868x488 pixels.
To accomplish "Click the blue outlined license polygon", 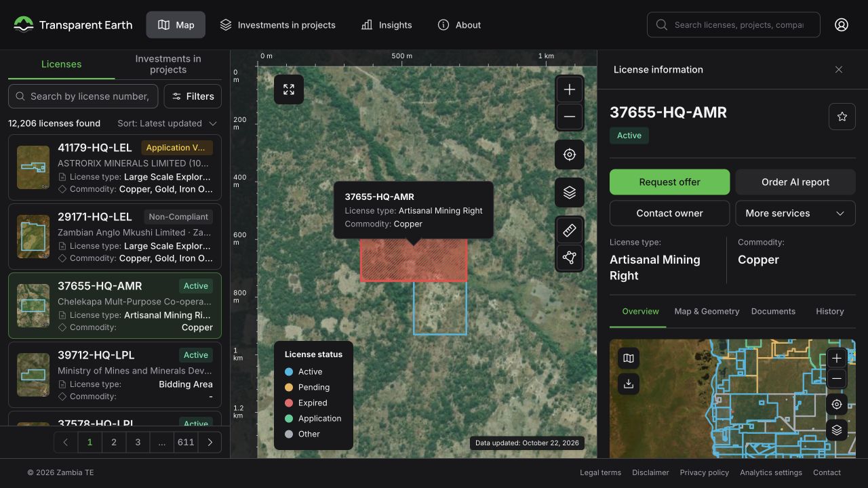I will click(440, 308).
